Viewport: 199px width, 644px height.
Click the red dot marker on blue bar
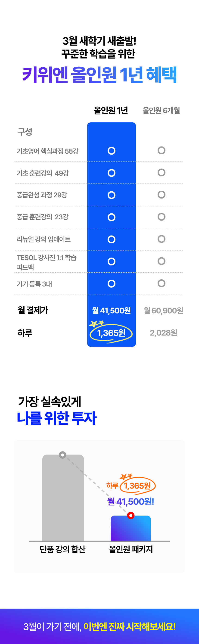point(131,515)
